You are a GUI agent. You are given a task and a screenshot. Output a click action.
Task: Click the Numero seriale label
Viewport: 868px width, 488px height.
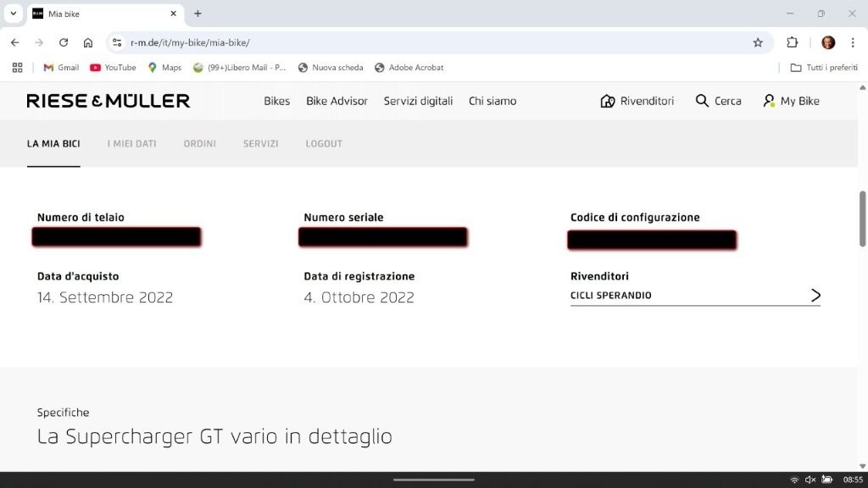(344, 218)
